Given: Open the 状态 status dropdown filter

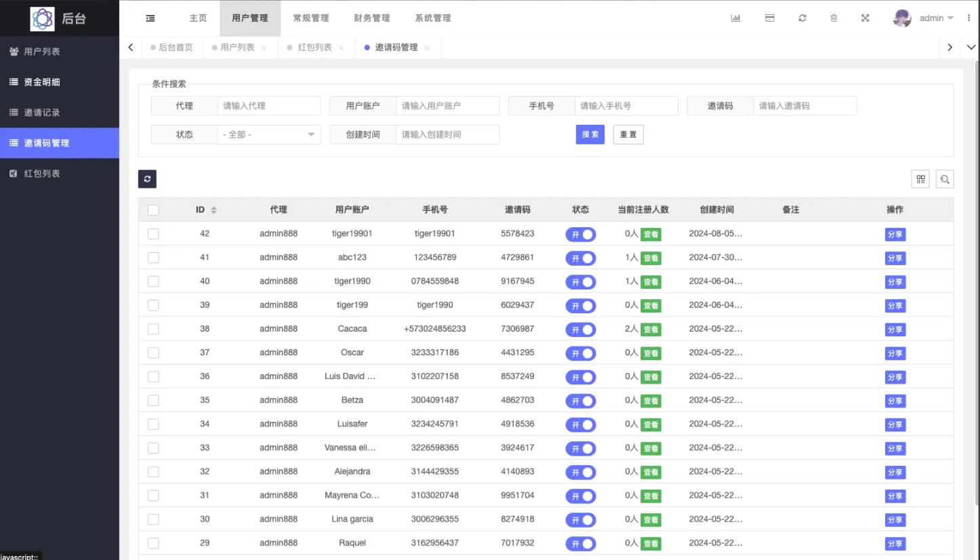Looking at the screenshot, I should coord(269,135).
